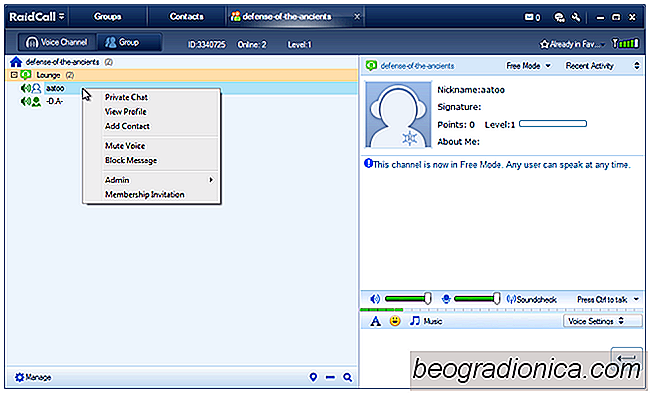Viewport: 650px width, 393px height.
Task: Open the Manage gear button
Action: [33, 377]
